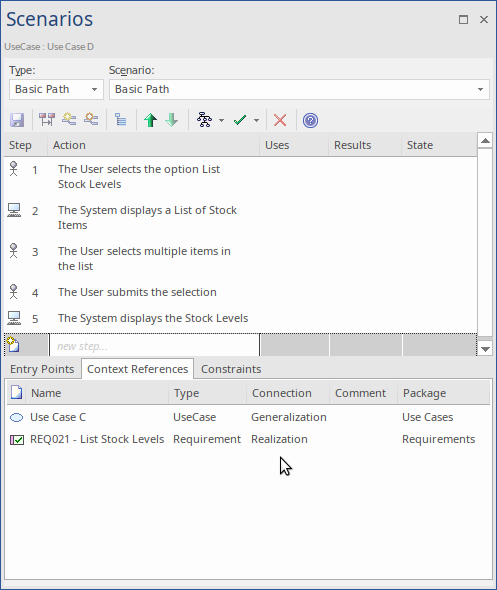Click the State column header
This screenshot has height=590, width=497.
coord(439,145)
